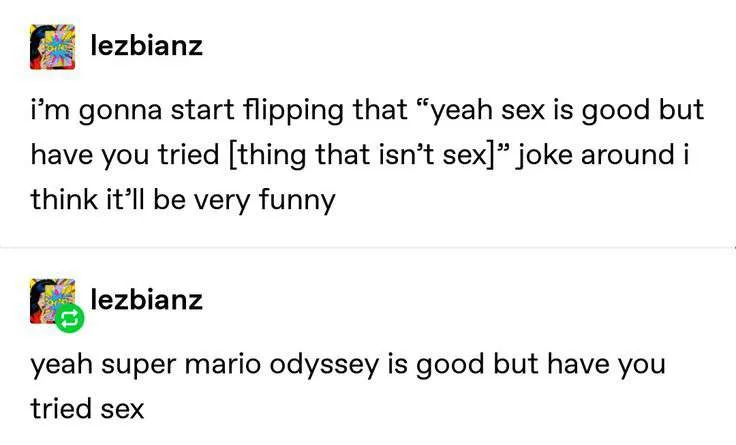Open the lezbianz username on the original post
The image size is (736, 445).
146,46
